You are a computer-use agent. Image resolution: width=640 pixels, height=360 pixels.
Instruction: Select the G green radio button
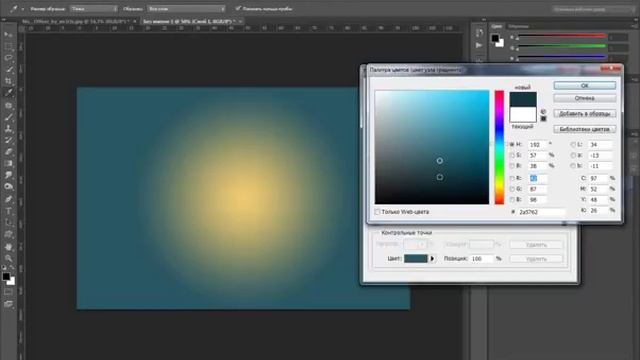point(512,189)
